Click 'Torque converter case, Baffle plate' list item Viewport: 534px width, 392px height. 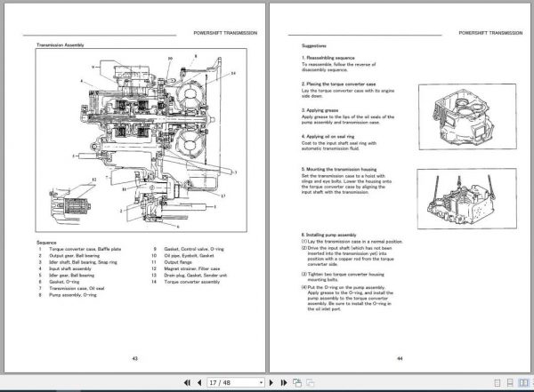pyautogui.click(x=85, y=249)
